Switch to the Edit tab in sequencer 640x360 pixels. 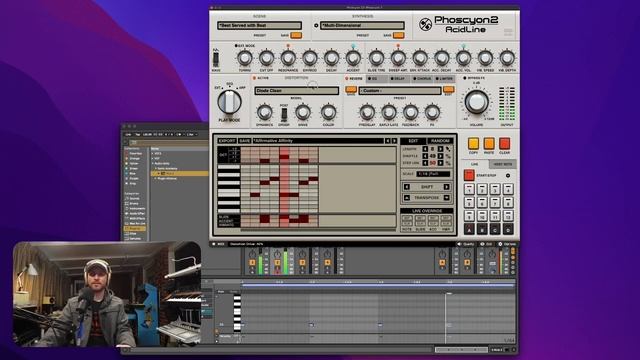[x=413, y=141]
